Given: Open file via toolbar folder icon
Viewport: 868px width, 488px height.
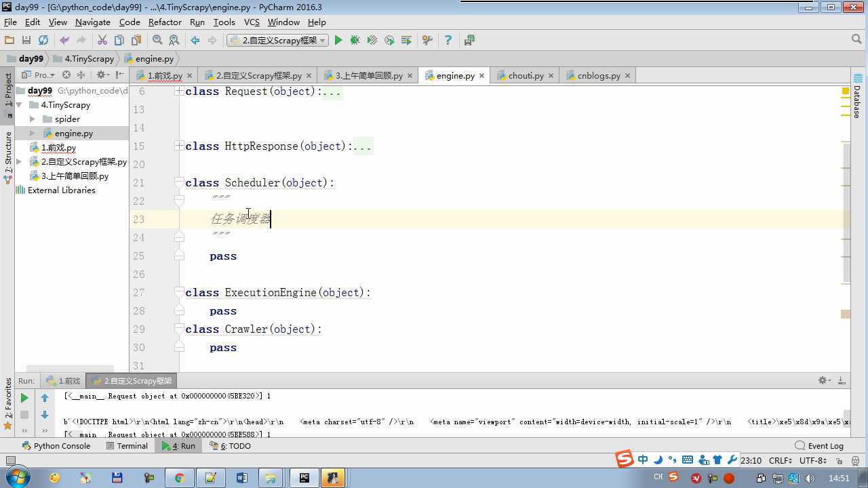Looking at the screenshot, I should (x=9, y=41).
